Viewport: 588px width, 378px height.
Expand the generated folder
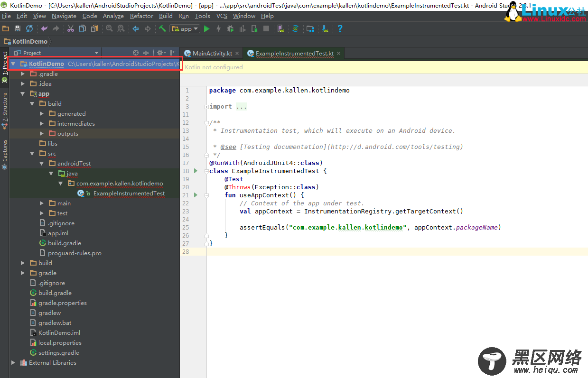pos(42,114)
